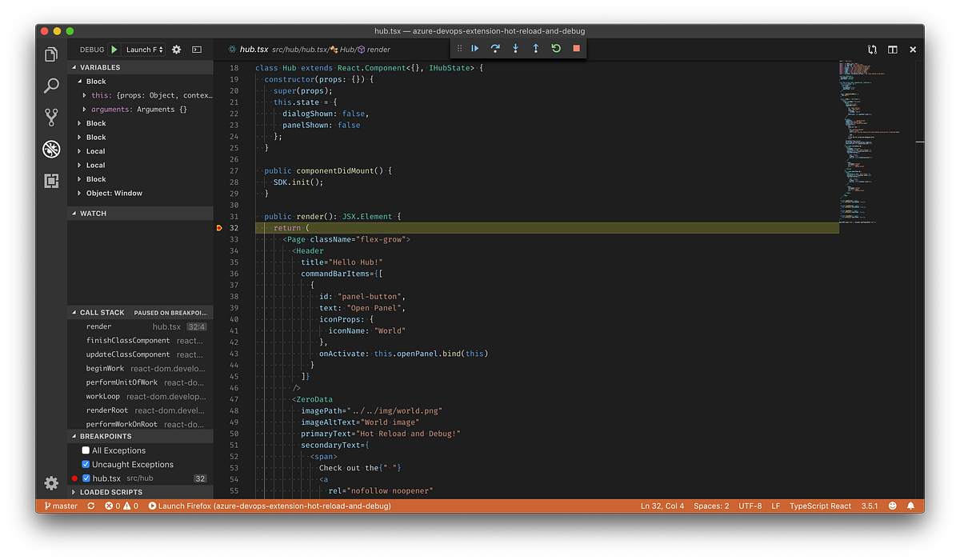The image size is (960, 560).
Task: Open the Source Control view
Action: [50, 117]
